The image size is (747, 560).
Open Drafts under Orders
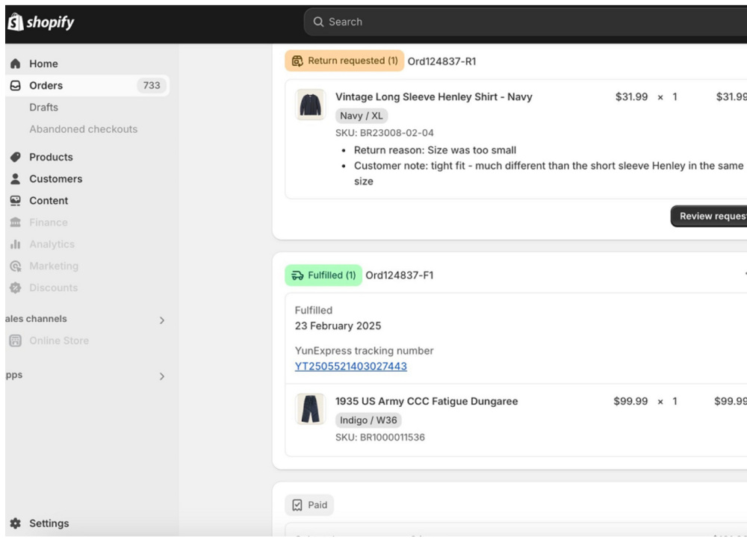[44, 107]
